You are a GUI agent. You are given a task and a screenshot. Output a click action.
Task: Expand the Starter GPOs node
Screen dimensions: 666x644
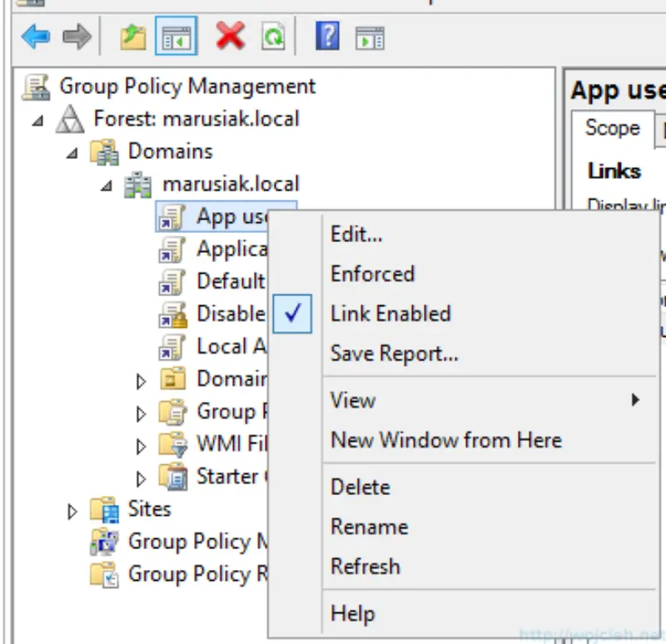click(x=140, y=477)
